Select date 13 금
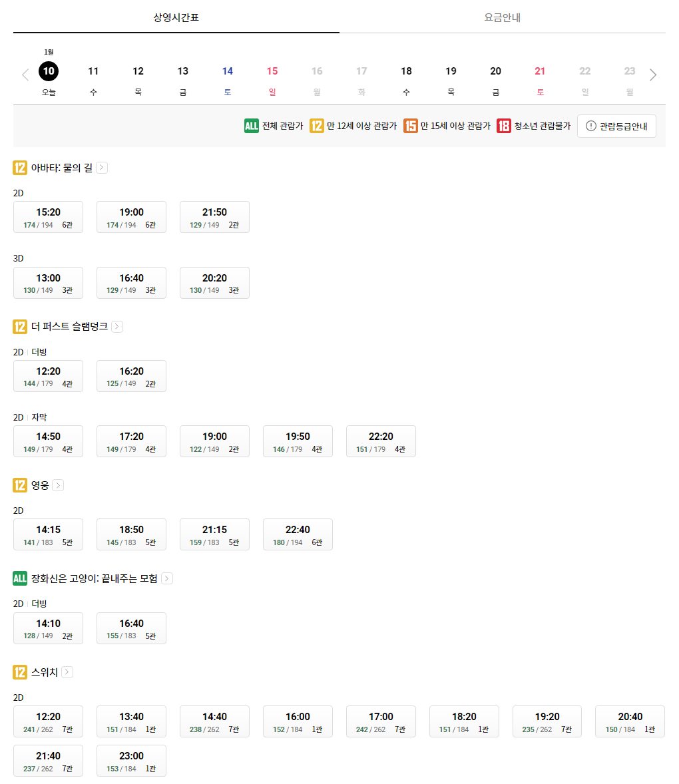The image size is (679, 784). [x=183, y=80]
